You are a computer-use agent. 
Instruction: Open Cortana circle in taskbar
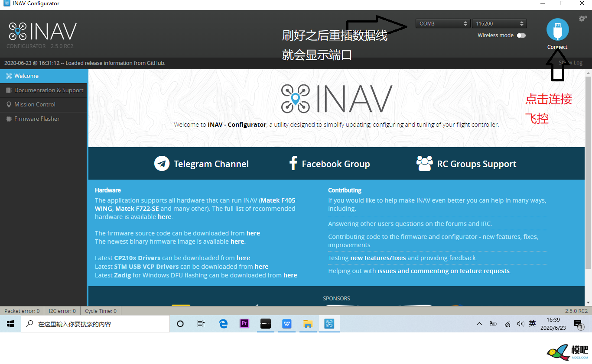180,324
